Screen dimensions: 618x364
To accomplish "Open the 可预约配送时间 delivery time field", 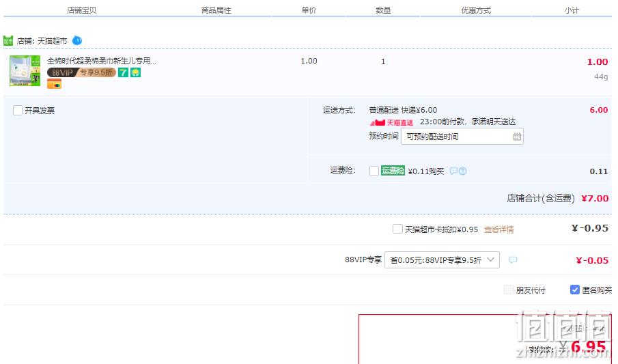I will click(462, 137).
